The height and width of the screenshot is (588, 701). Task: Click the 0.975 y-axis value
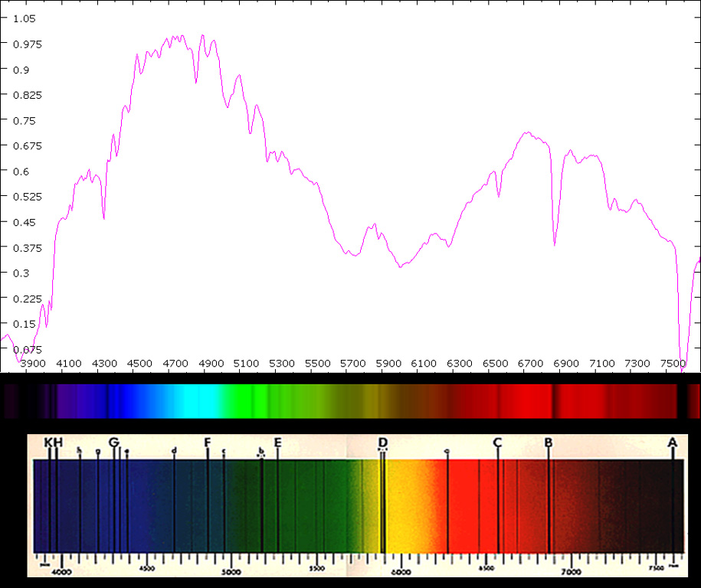(28, 44)
